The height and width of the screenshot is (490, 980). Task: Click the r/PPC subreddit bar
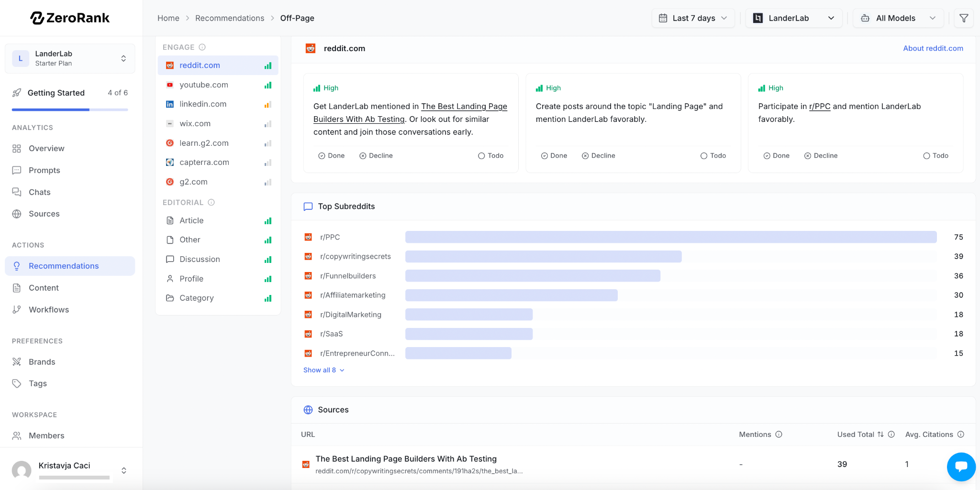(670, 237)
